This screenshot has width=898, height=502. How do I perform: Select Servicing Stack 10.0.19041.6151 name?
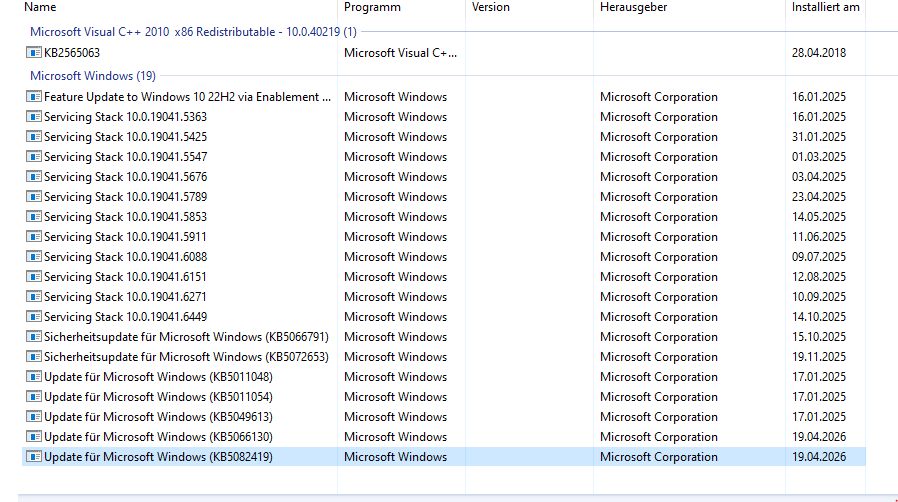[x=125, y=277]
